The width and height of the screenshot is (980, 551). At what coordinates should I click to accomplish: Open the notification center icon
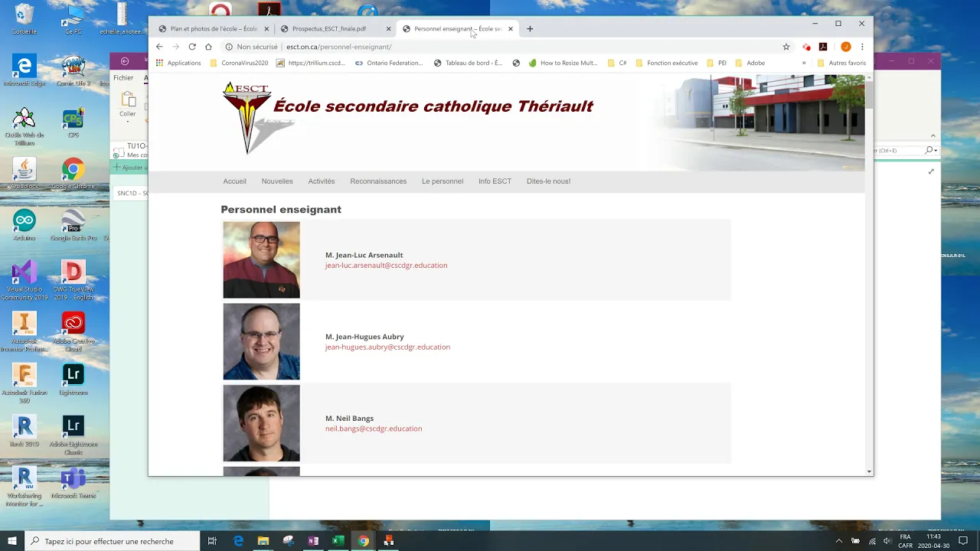tap(963, 541)
